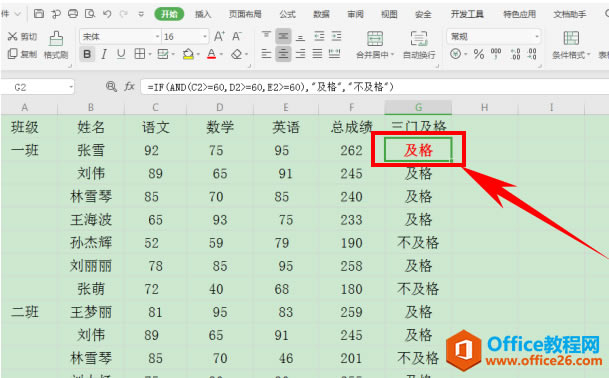
Task: Click 自动换行 wrap text icon
Action: 419,45
